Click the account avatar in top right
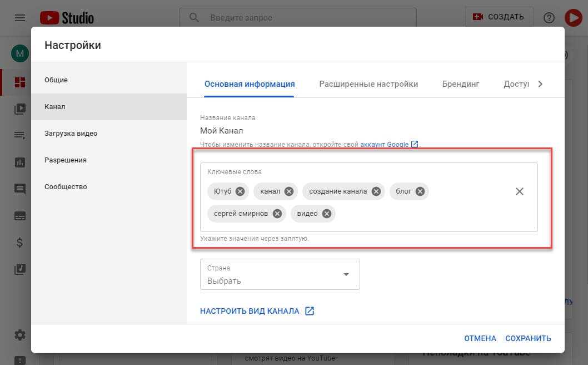This screenshot has height=365, width=588. coord(574,18)
